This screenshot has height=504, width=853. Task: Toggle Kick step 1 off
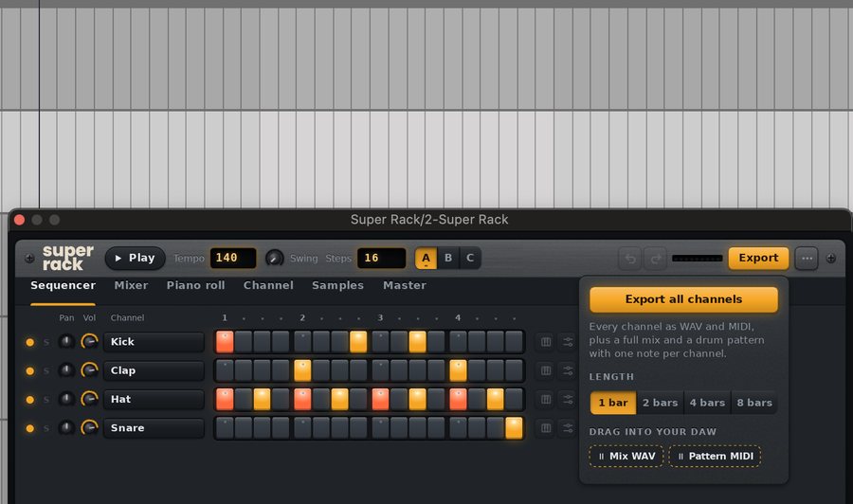click(225, 342)
